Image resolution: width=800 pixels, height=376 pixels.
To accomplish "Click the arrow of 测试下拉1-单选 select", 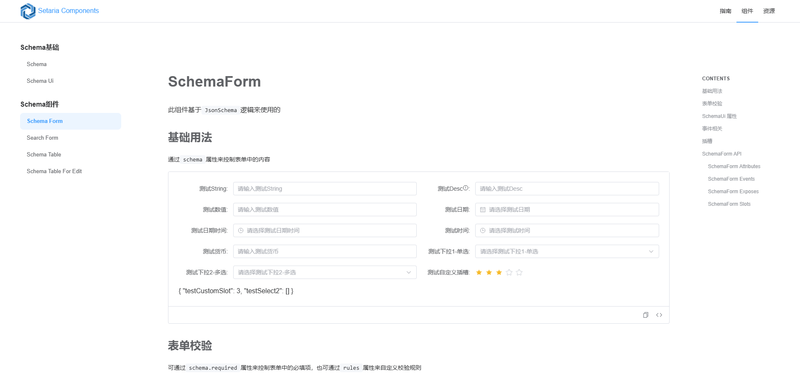I will tap(651, 252).
